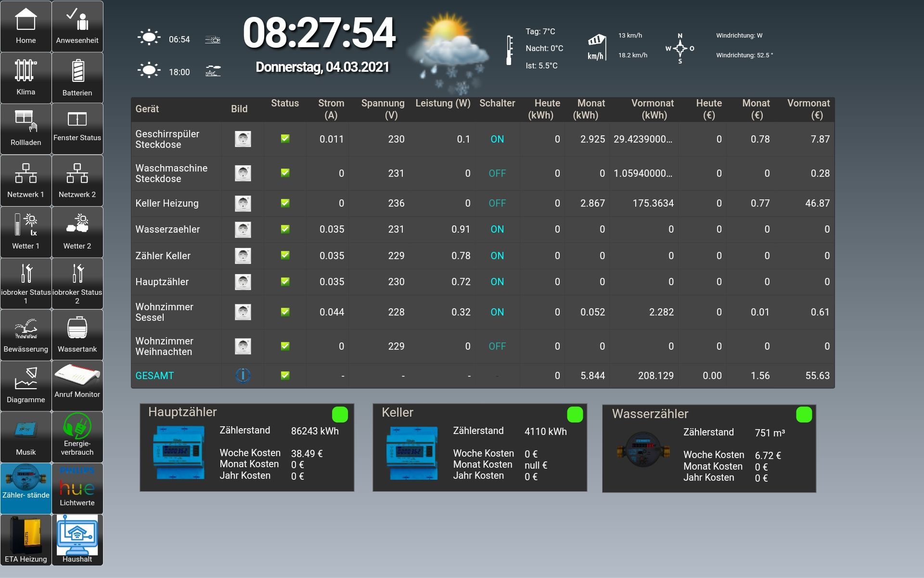The height and width of the screenshot is (578, 924).
Task: Open the Musik tile
Action: point(26,437)
